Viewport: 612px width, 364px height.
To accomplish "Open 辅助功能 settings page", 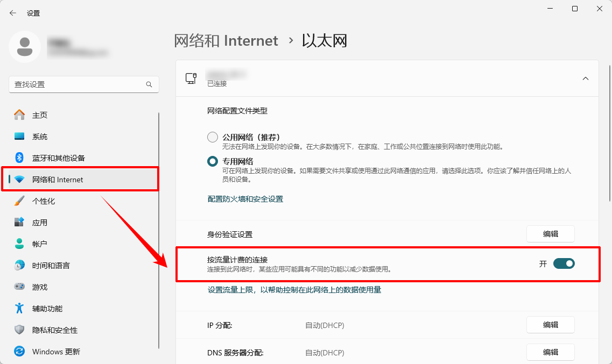I will coord(83,308).
